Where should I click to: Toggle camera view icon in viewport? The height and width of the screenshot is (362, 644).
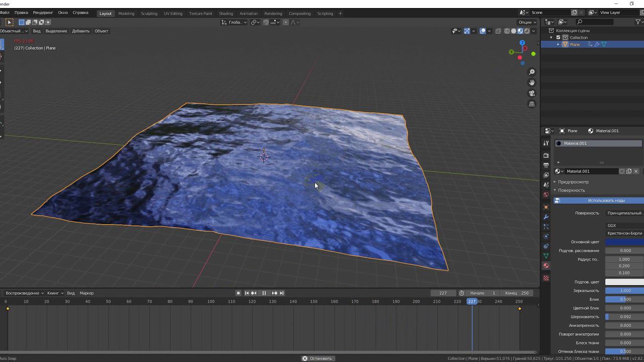coord(532,93)
